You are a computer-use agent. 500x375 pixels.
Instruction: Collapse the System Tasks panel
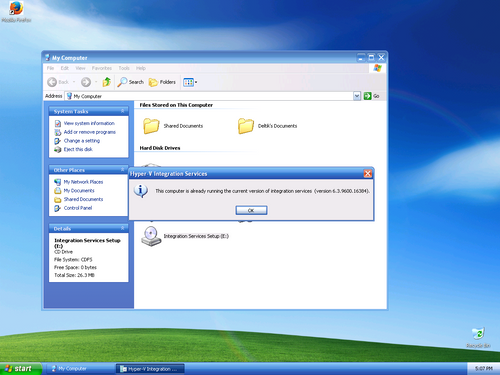(x=123, y=111)
